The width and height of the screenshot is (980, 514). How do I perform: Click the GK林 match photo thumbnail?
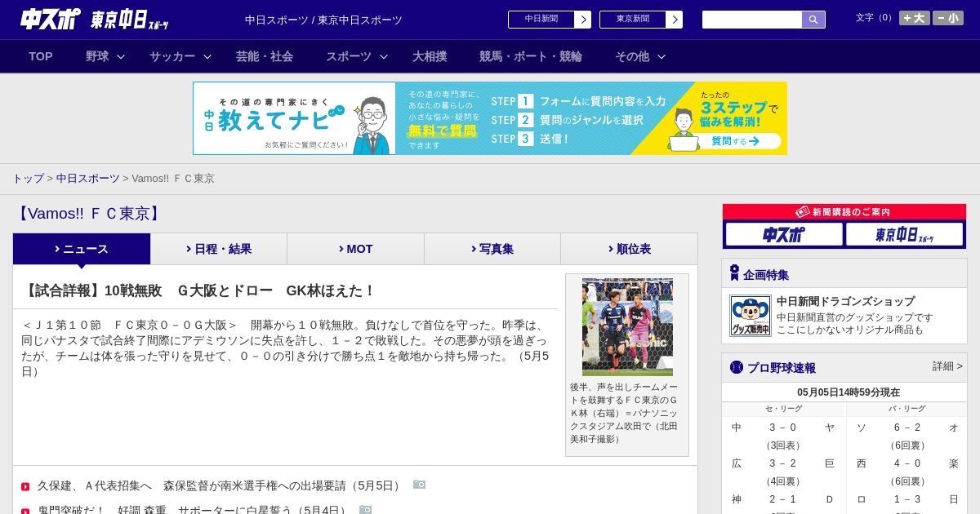[x=627, y=327]
